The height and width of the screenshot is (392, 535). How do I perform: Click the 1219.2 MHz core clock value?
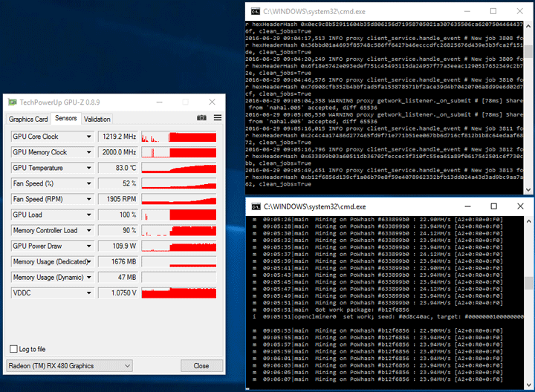click(118, 137)
